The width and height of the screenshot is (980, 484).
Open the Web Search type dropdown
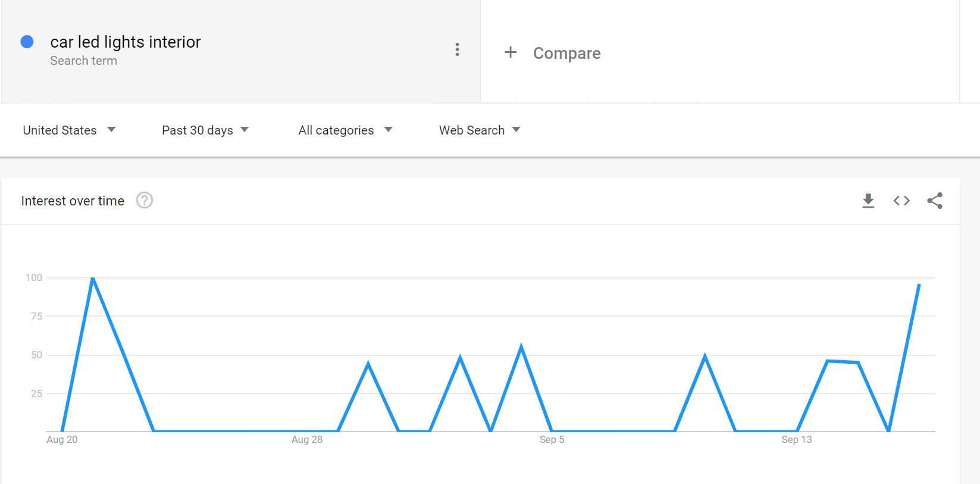[x=479, y=130]
